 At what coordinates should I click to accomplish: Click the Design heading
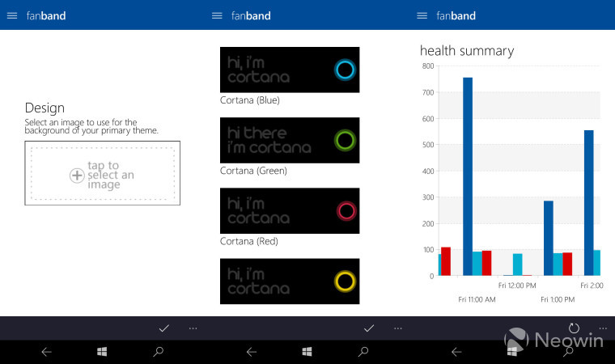tap(45, 108)
